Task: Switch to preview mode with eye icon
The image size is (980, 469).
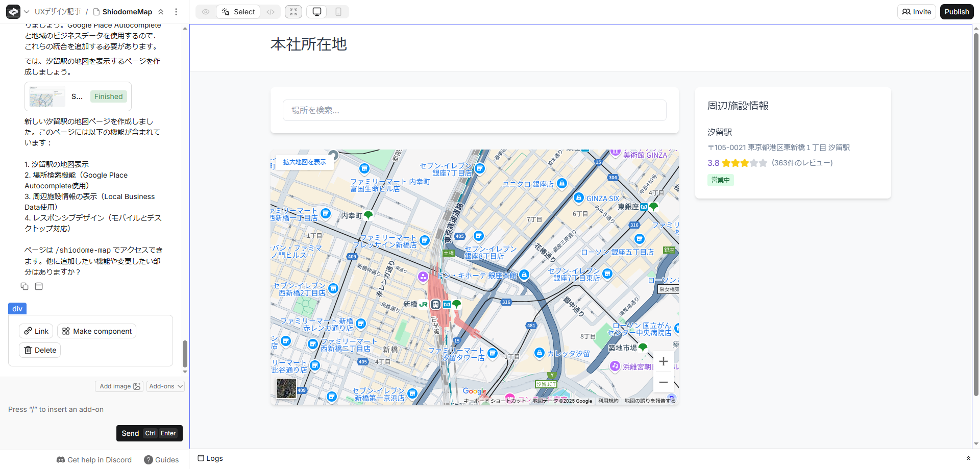Action: click(x=206, y=12)
